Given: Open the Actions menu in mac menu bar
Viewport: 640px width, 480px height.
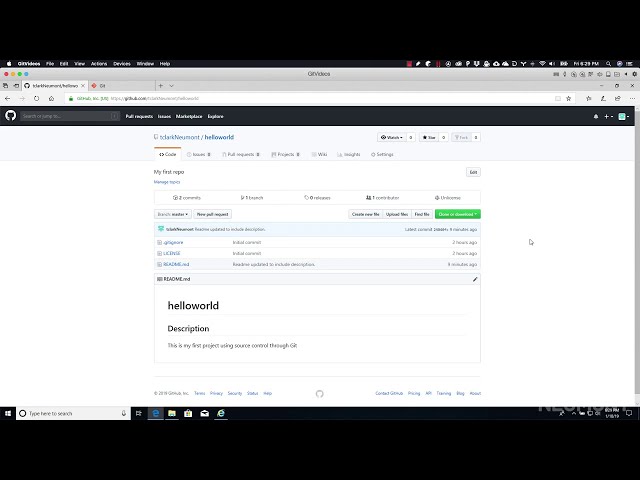Looking at the screenshot, I should pyautogui.click(x=99, y=64).
